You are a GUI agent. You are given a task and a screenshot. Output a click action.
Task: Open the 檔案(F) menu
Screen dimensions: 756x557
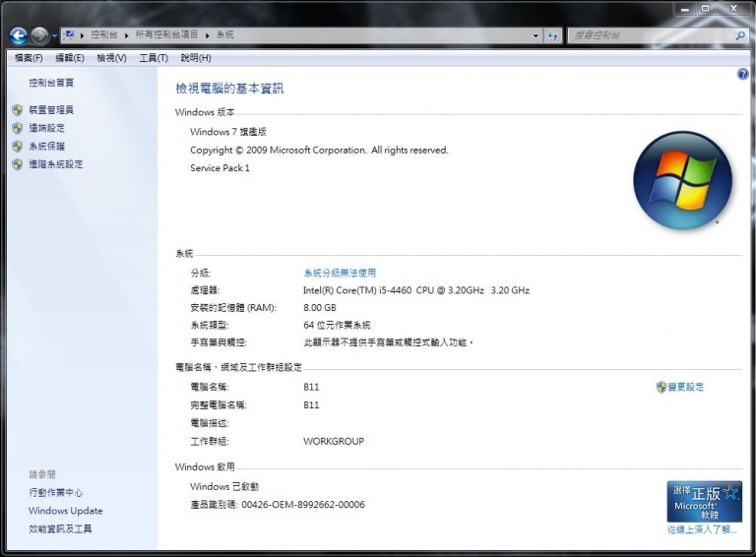click(x=29, y=58)
